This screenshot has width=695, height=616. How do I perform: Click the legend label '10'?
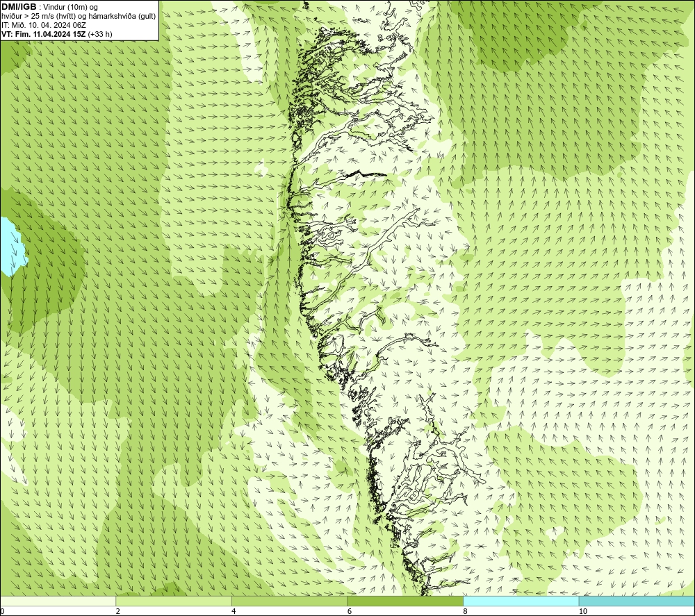583,611
